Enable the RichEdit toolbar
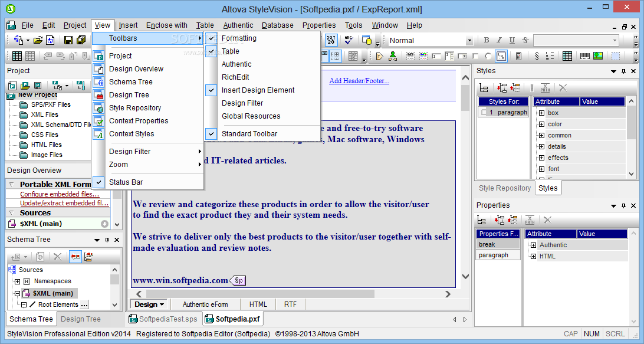The image size is (644, 344). [235, 77]
